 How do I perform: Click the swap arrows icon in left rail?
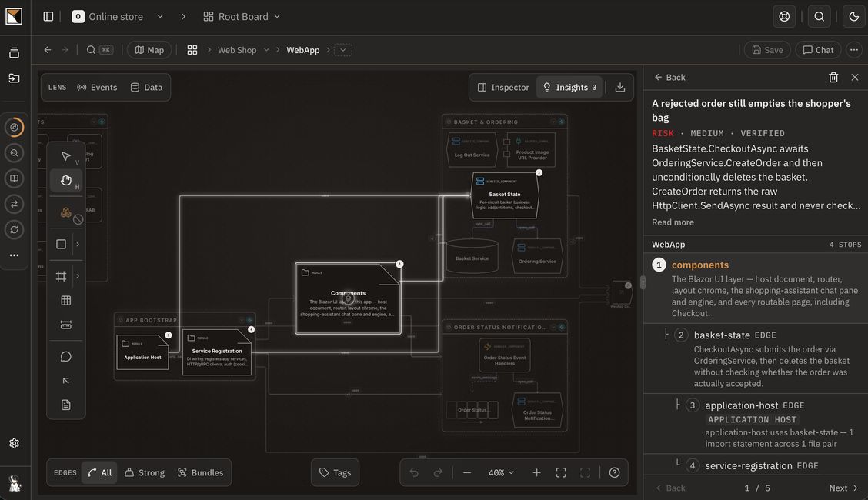tap(15, 204)
